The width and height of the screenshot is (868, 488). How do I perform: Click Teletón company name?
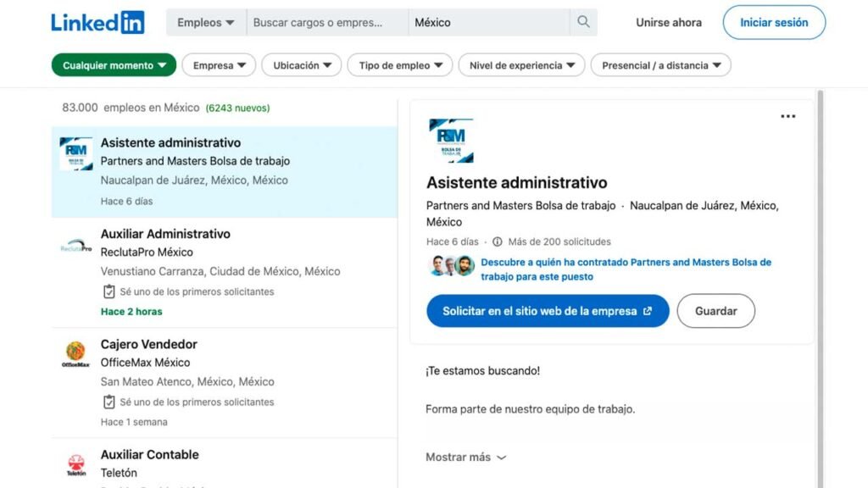[x=119, y=473]
